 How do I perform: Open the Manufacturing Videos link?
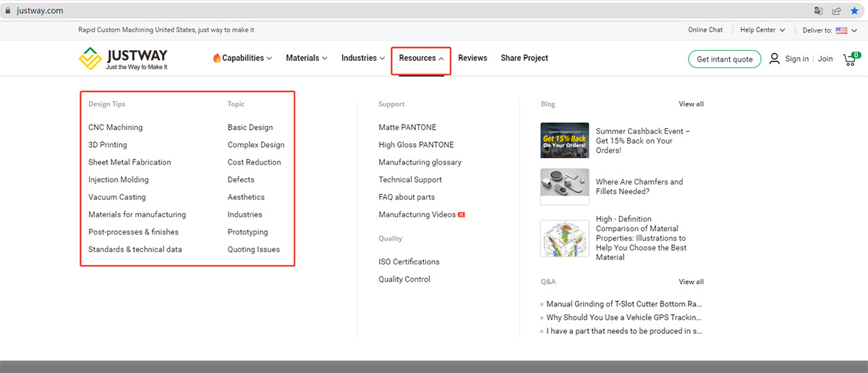pos(417,214)
